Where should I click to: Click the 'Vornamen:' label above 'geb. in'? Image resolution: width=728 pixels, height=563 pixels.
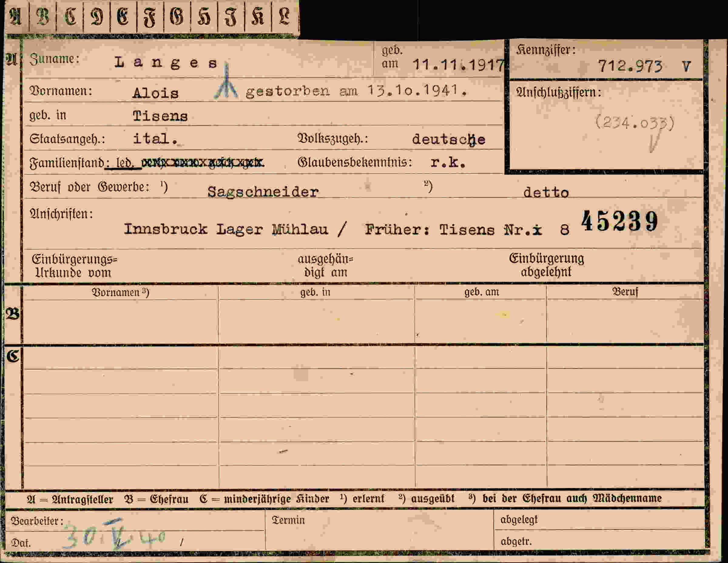61,90
